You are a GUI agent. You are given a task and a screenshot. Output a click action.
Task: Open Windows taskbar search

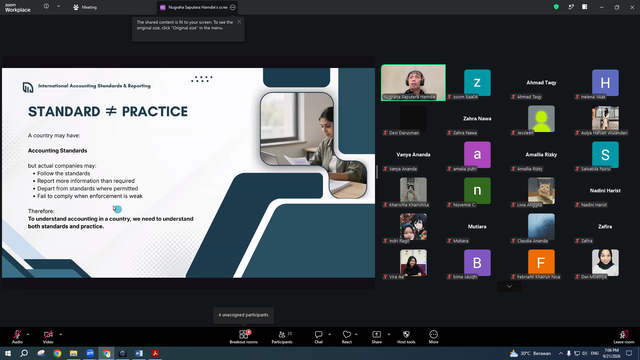pos(24,353)
